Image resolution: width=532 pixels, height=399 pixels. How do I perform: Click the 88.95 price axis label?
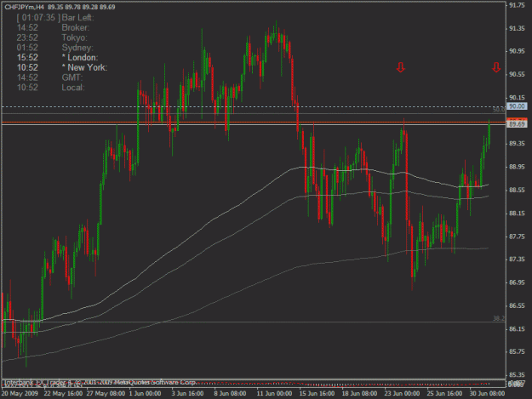[x=517, y=167]
